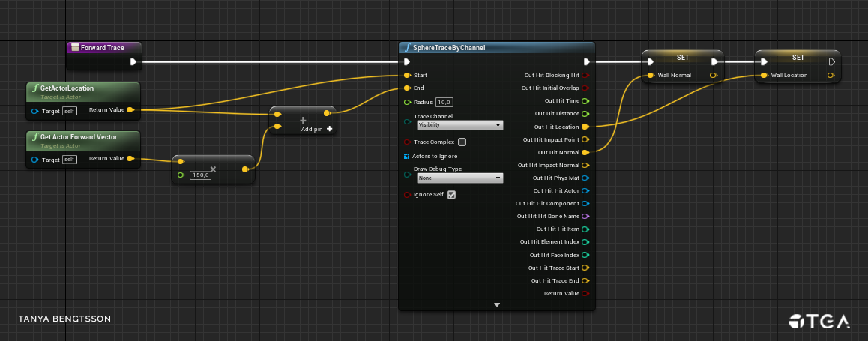Expand SphereTraceByChannel advanced pins arrow
The image size is (868, 341).
click(497, 304)
